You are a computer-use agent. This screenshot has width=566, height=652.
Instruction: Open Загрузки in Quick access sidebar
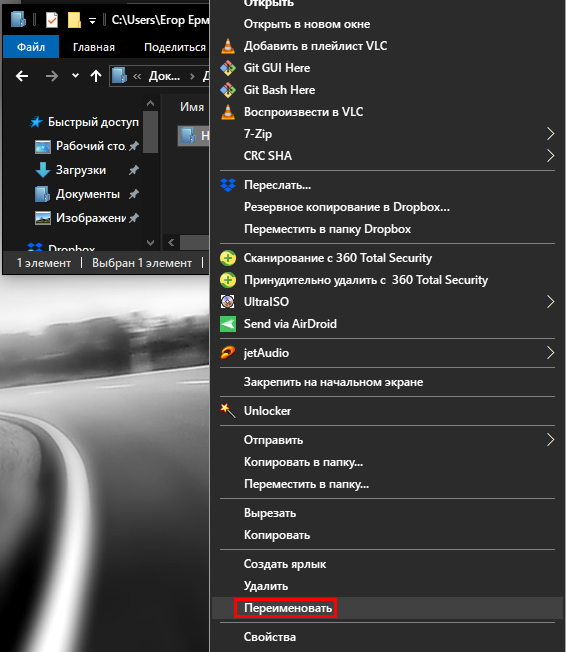tap(81, 170)
